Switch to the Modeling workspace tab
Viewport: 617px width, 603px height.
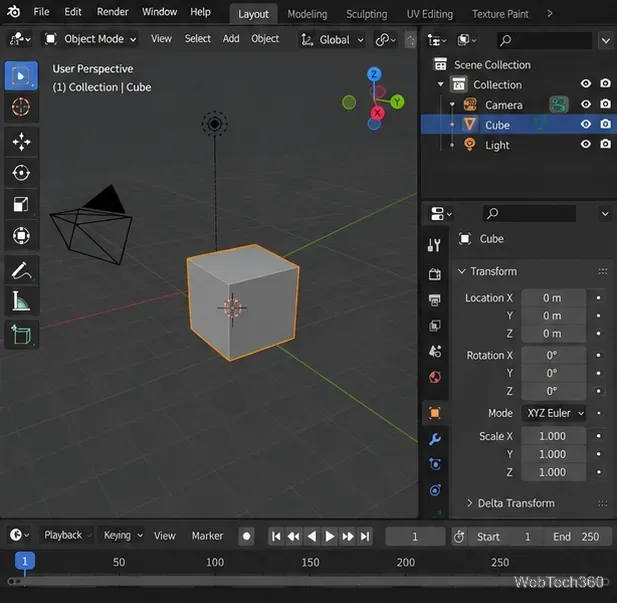pos(307,14)
